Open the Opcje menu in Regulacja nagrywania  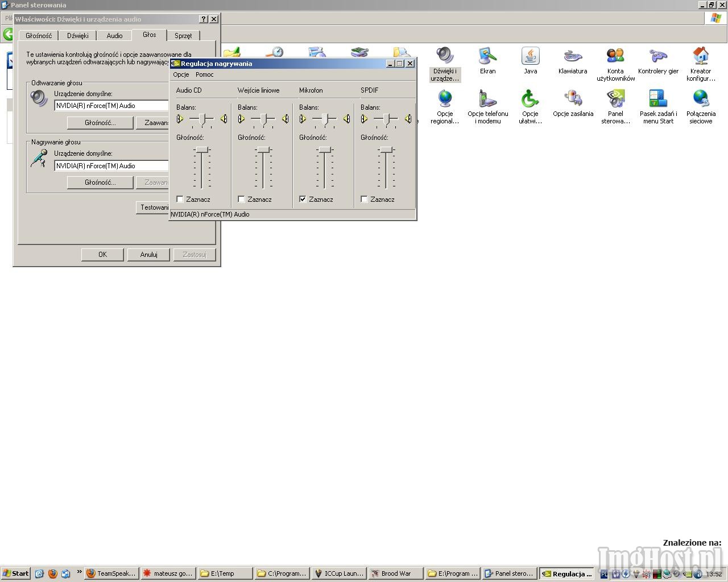(x=181, y=74)
